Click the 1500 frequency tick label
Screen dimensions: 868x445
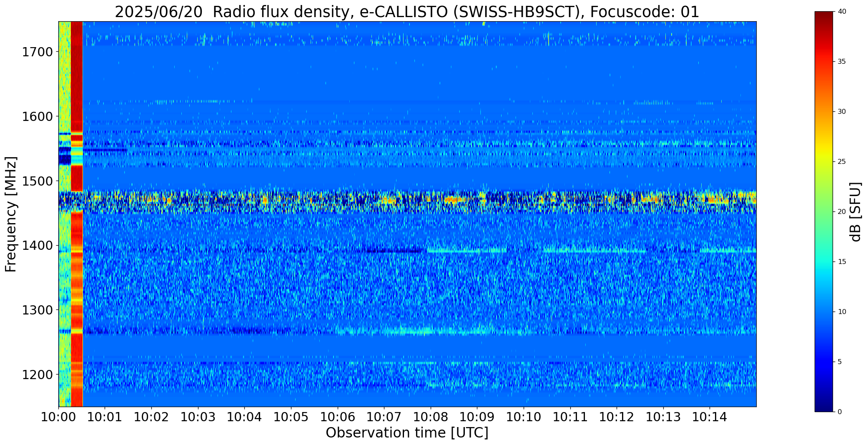[x=38, y=181]
